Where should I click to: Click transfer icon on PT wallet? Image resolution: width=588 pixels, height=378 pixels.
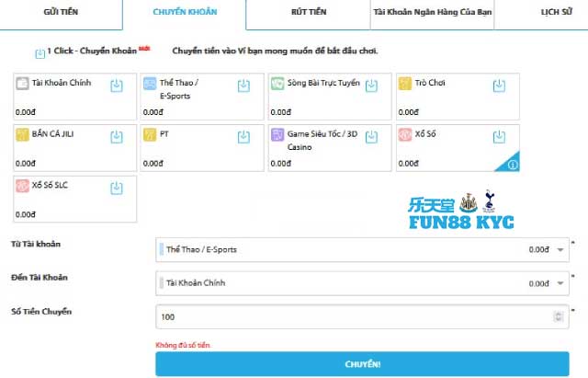click(x=243, y=137)
